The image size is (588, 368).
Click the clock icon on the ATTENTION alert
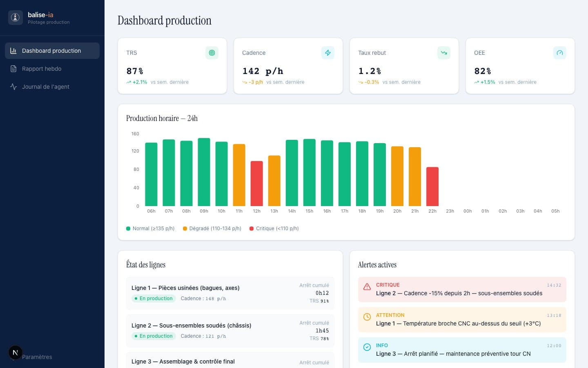click(367, 317)
